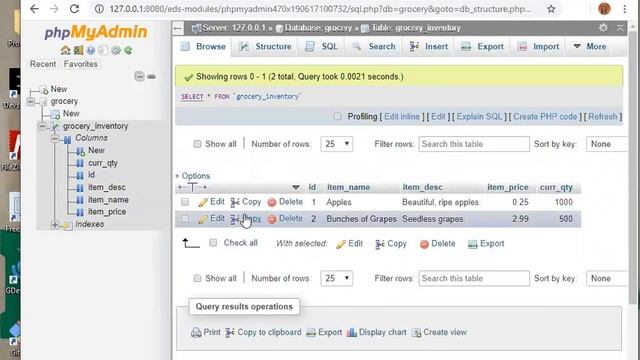Open the Export tab
This screenshot has width=640, height=360.
482,47
